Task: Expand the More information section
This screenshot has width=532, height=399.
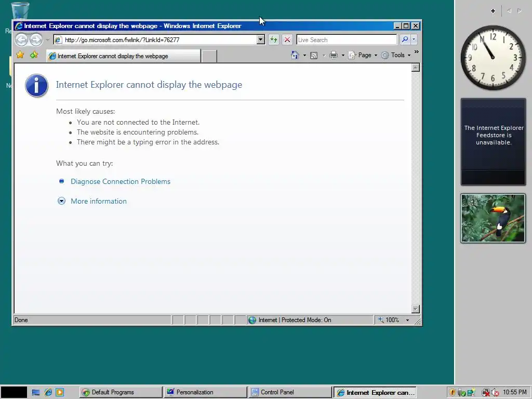Action: tap(61, 201)
